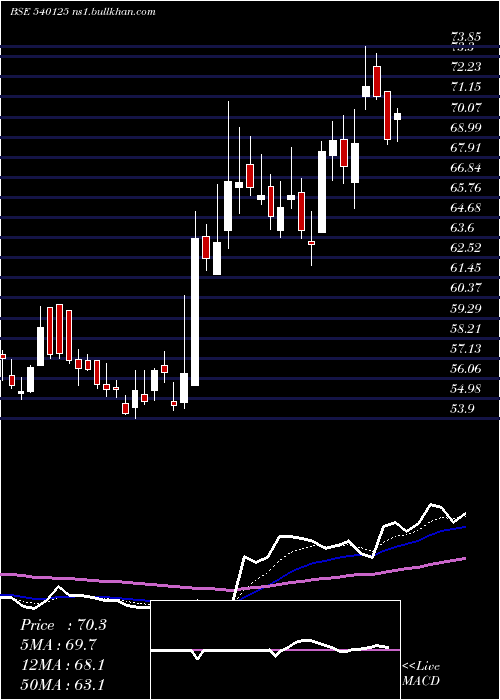500x700 pixels.
Task: Click the 62.52 price axis label
Action: pos(467,248)
